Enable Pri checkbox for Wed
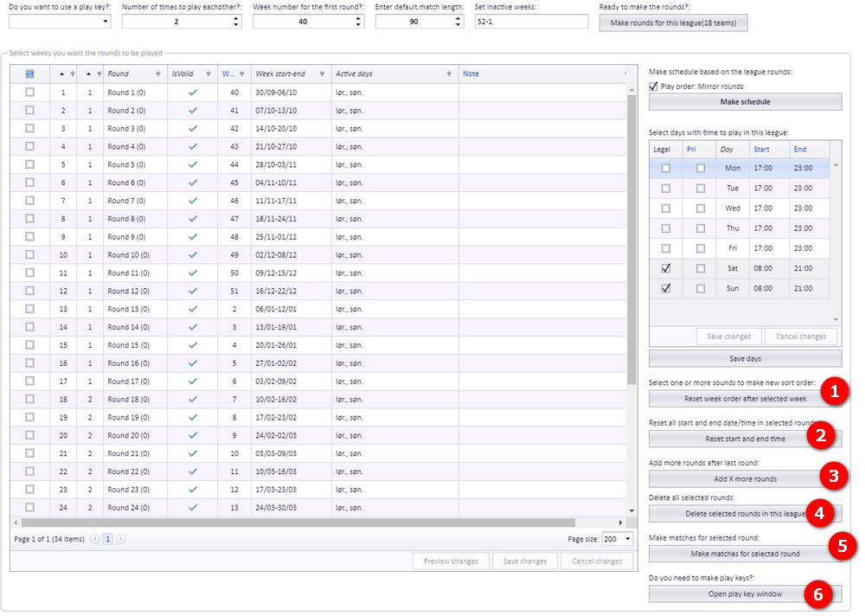The height and width of the screenshot is (616, 865). [x=701, y=209]
